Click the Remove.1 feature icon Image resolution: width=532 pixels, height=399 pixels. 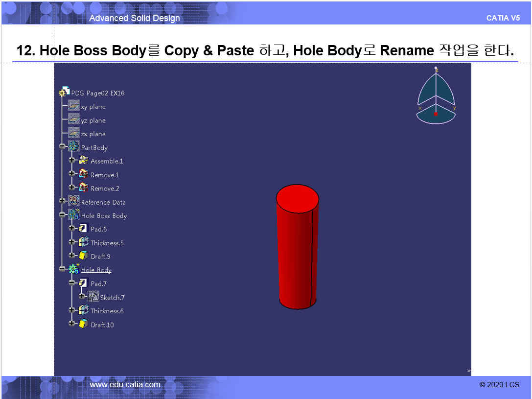point(84,174)
